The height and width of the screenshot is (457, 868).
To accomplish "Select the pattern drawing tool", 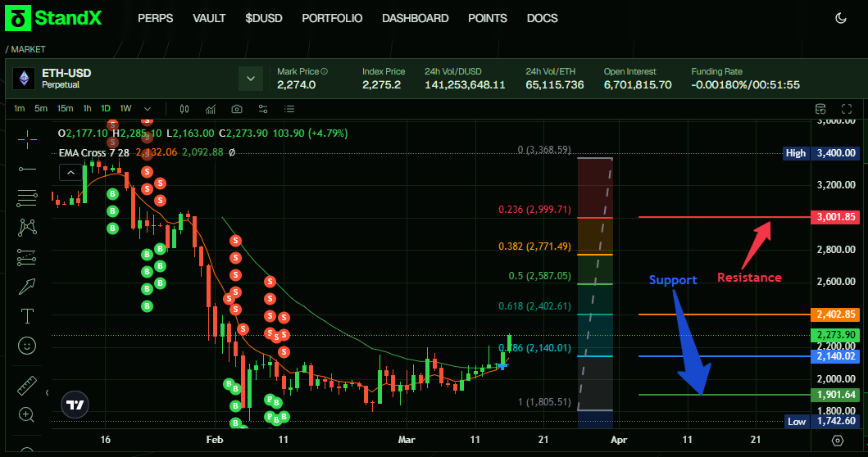I will coord(27,228).
